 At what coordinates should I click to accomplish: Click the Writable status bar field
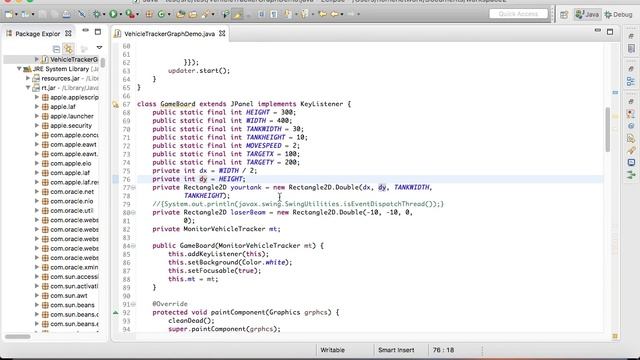click(332, 350)
